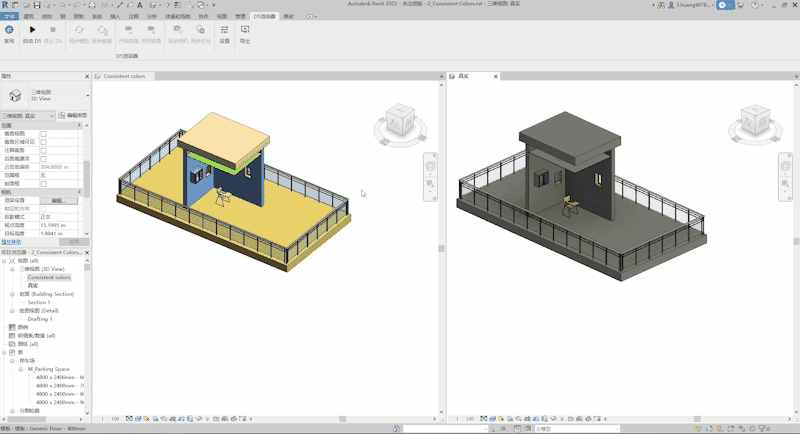Viewport: 800px width, 434px height.
Task: Select Section 1 in project browser
Action: (40, 302)
